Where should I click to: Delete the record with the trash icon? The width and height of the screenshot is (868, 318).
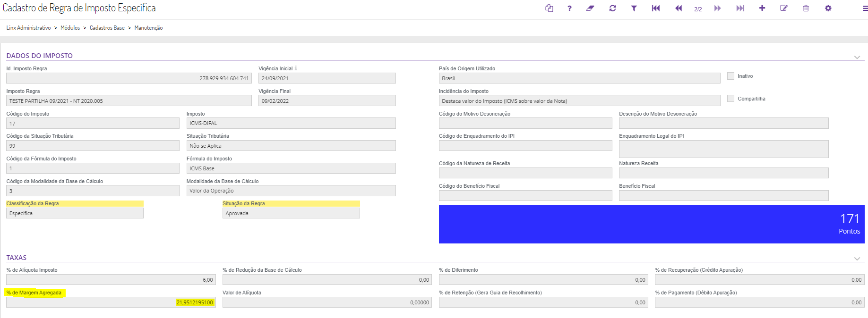pyautogui.click(x=806, y=8)
